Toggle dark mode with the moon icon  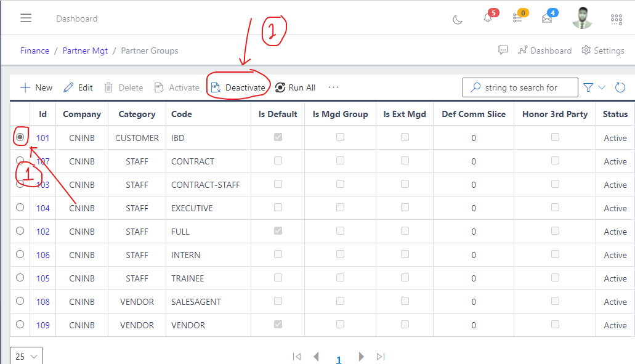[457, 18]
